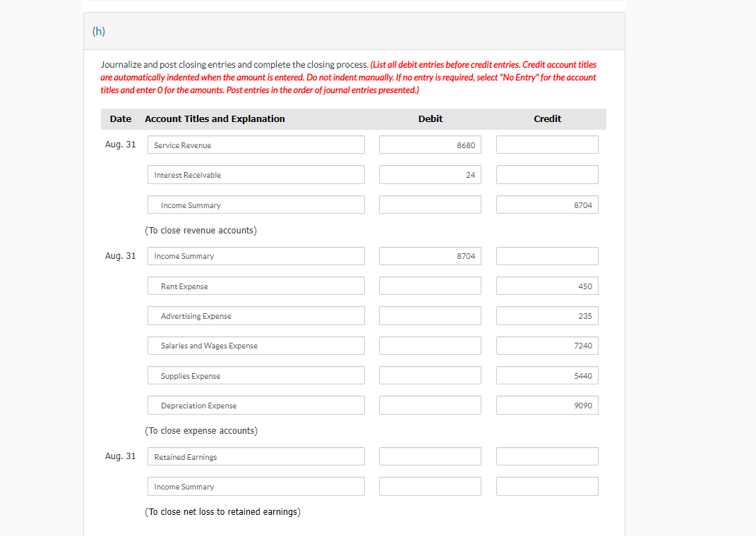Open the Salaries and Wages Expense dropdown
The width and height of the screenshot is (756, 536).
pos(256,346)
